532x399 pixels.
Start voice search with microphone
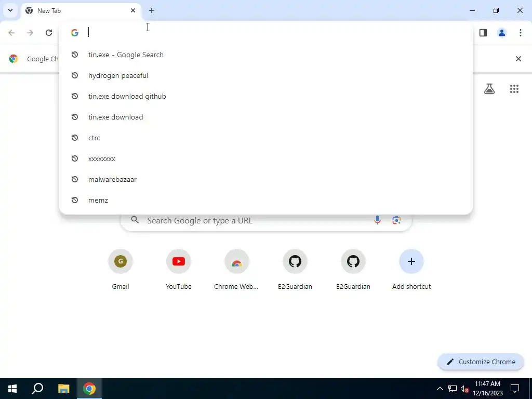point(377,220)
